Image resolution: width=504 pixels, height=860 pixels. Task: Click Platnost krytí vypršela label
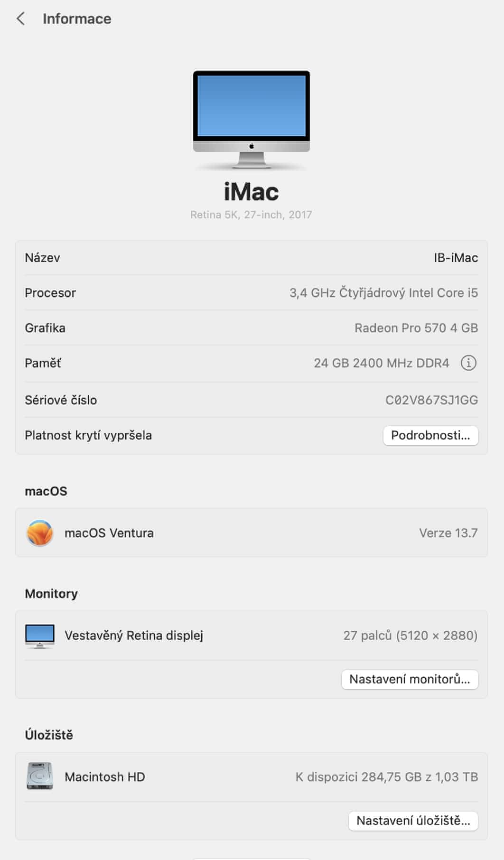coord(88,435)
